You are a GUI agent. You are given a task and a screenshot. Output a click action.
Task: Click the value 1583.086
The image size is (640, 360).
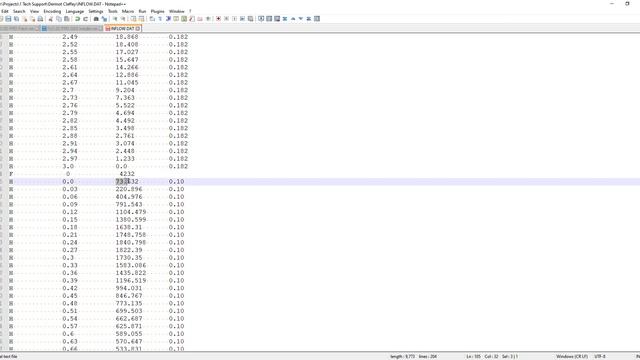(131, 265)
